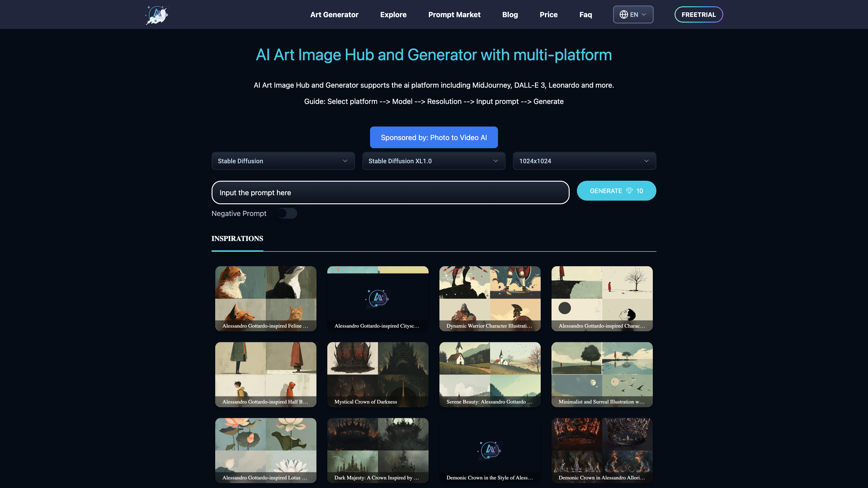Viewport: 868px width, 488px height.
Task: Open the Art Generator menu item
Action: point(334,14)
